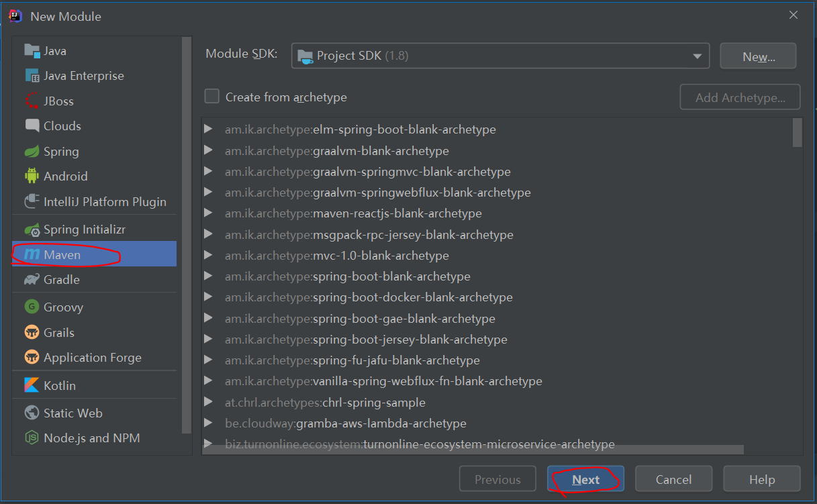
Task: Select spring-boot-blank-archetype row
Action: (x=497, y=276)
